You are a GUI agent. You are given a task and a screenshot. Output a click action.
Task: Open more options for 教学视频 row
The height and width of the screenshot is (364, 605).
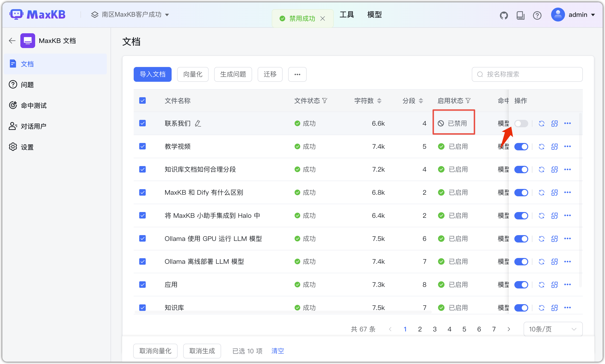click(x=568, y=146)
